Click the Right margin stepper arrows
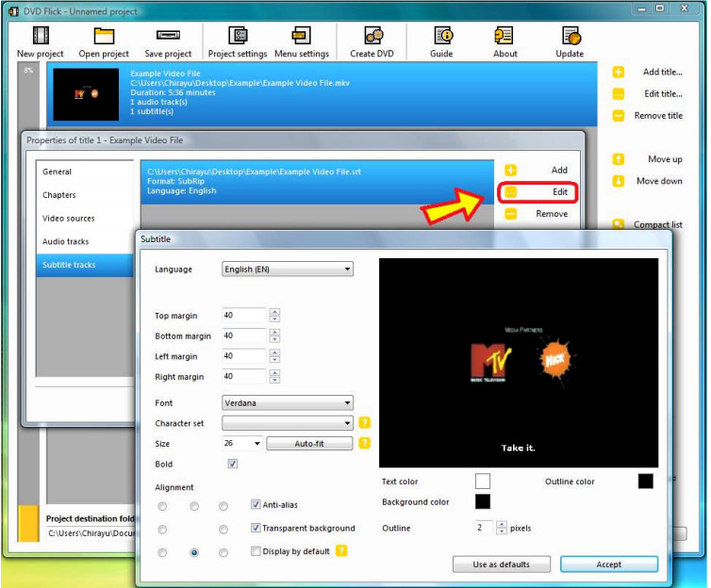 274,376
